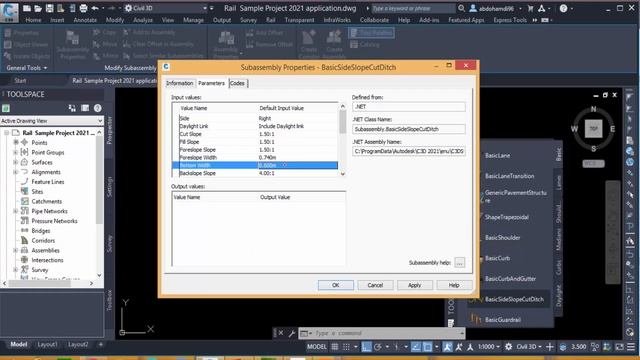Click the Subassembly help ellipsis button
Viewport: 640px width, 360px height.
coord(460,262)
